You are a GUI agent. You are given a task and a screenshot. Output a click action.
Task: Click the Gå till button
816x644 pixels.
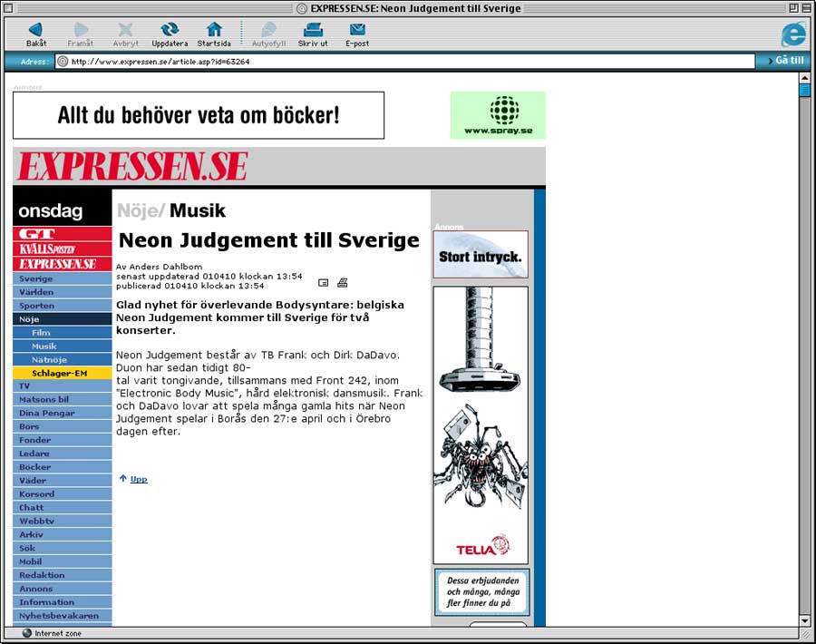click(x=785, y=61)
